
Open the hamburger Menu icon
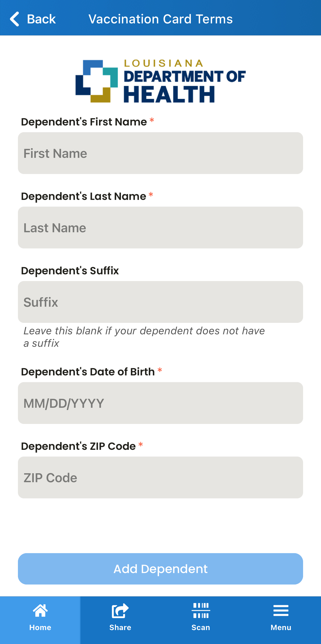point(281,610)
